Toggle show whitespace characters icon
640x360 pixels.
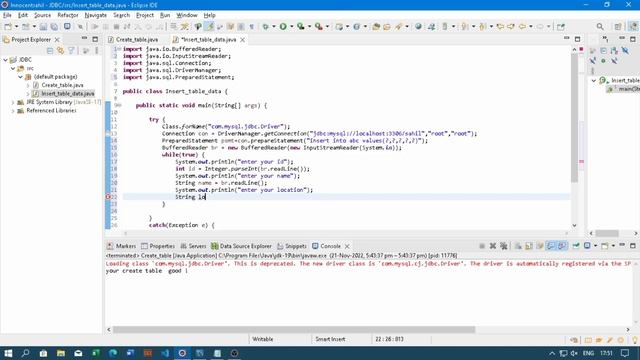pos(252,27)
